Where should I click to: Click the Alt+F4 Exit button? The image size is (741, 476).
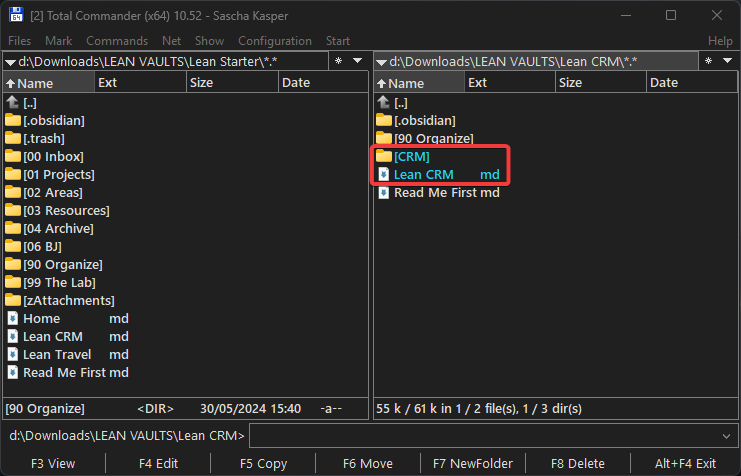coord(685,463)
